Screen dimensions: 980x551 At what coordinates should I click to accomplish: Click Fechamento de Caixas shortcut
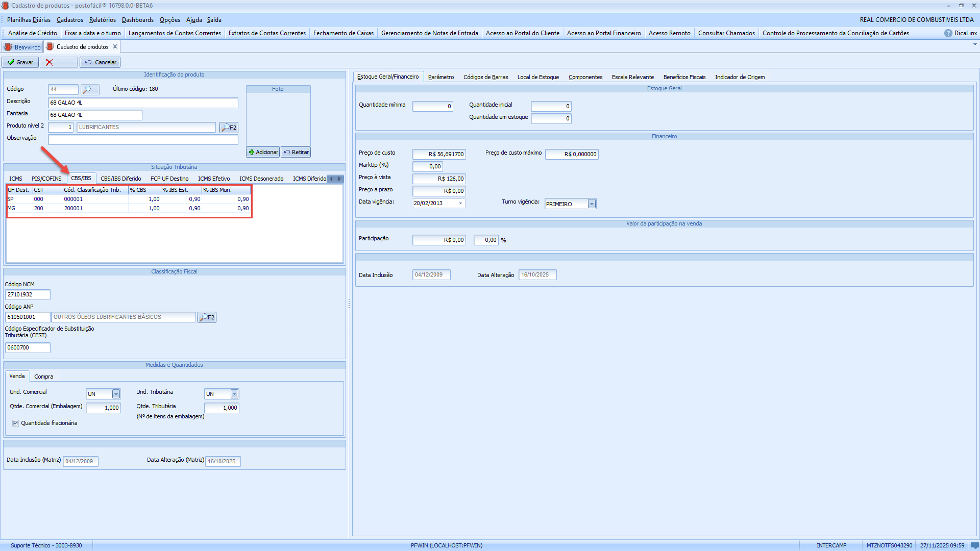tap(343, 33)
